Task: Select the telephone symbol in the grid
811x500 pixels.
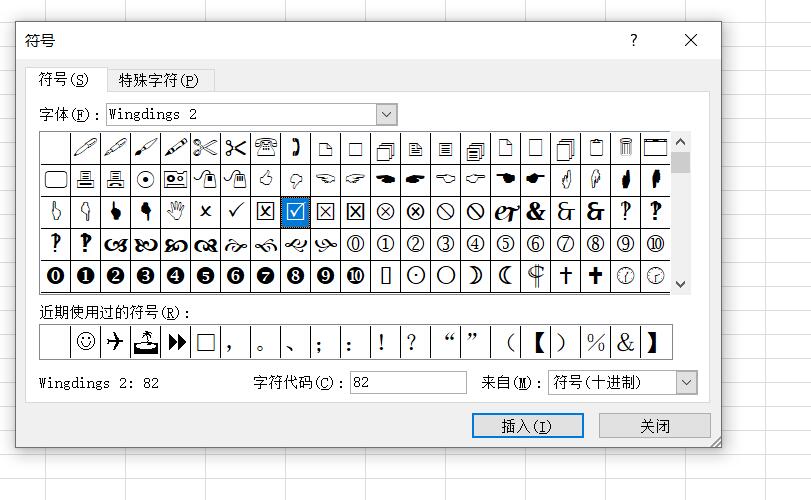Action: [265, 148]
